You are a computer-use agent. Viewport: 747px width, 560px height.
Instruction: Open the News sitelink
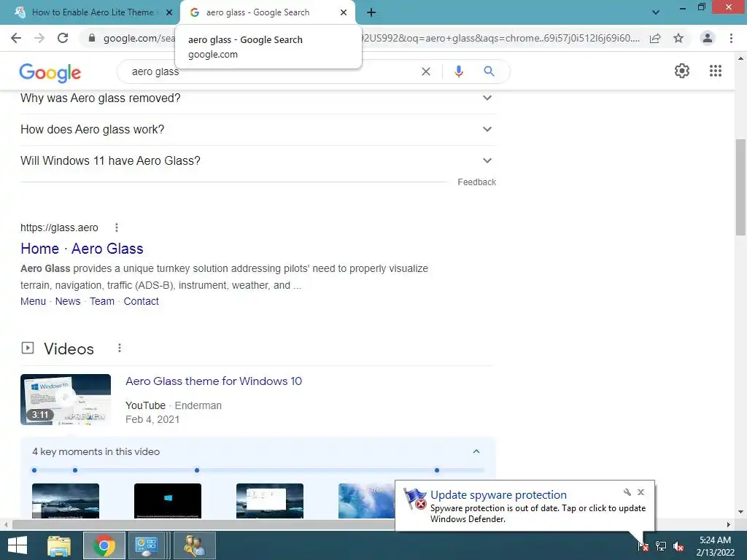[x=68, y=301]
